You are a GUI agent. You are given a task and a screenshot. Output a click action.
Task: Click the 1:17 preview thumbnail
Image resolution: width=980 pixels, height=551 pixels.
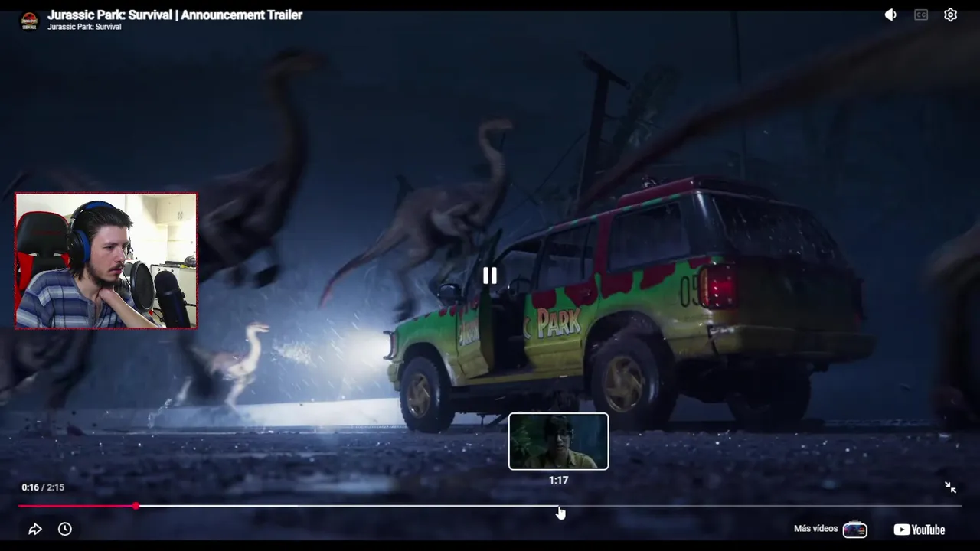pyautogui.click(x=559, y=442)
